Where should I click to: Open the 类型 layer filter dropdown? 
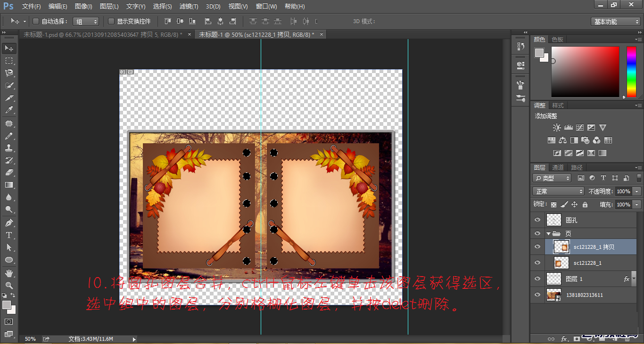(x=552, y=178)
